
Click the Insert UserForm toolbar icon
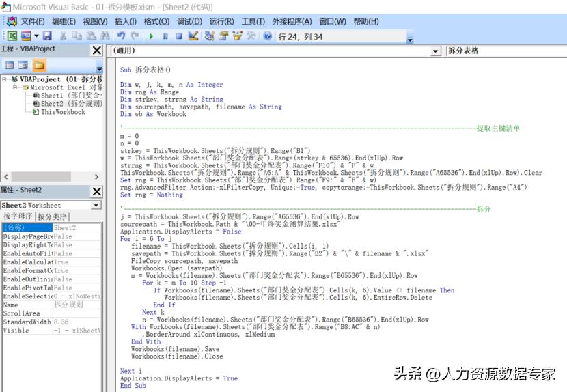click(26, 36)
